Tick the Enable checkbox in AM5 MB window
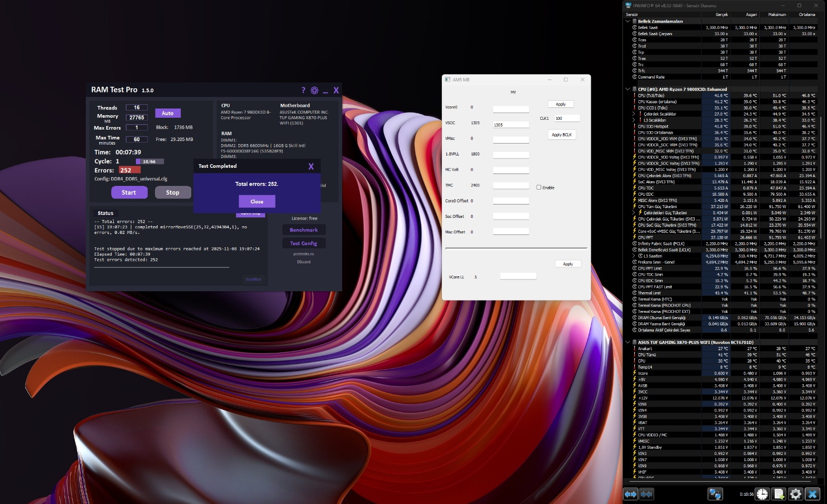 click(x=539, y=187)
